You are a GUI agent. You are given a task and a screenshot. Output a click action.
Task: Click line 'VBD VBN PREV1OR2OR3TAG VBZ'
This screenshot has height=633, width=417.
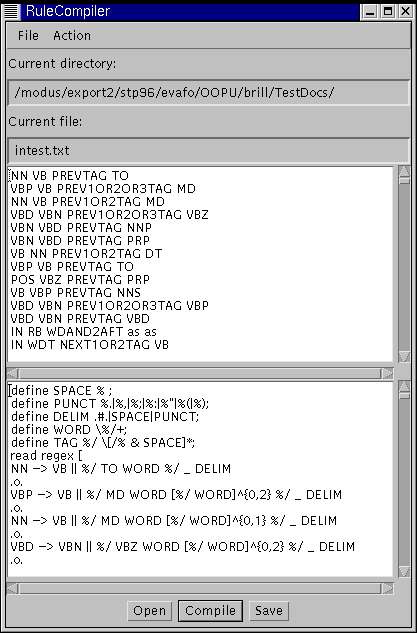coord(109,214)
